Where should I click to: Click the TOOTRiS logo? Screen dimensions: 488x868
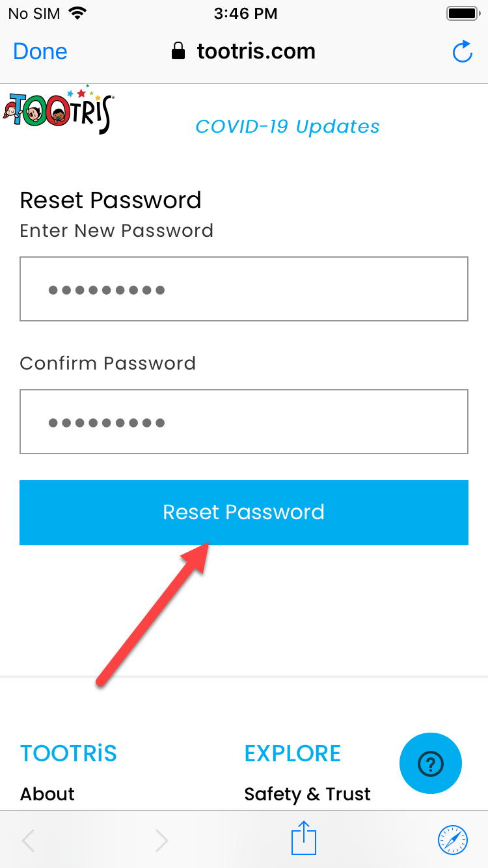[x=59, y=111]
